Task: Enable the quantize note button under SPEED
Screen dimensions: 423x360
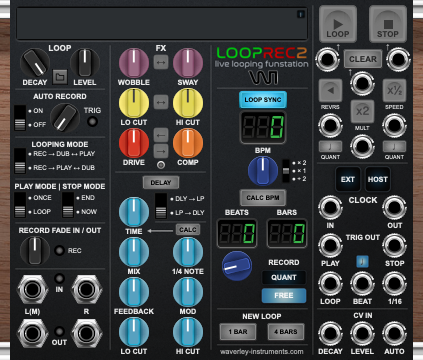Action: click(x=394, y=146)
